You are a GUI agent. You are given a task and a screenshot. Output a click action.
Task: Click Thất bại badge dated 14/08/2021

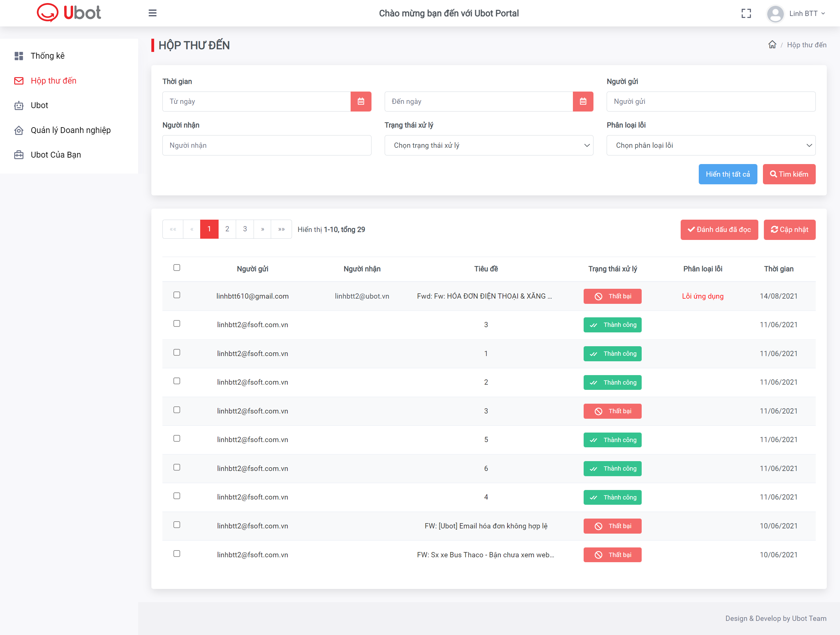pos(612,296)
